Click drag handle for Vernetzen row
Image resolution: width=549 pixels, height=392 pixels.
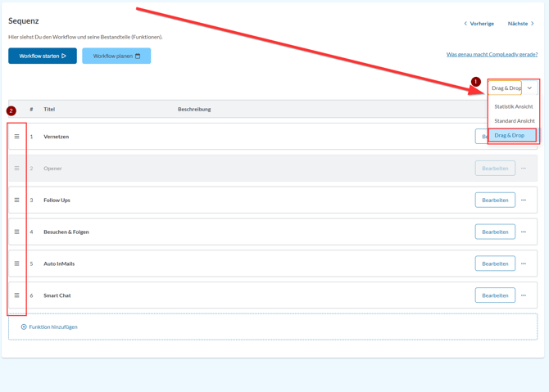click(16, 137)
